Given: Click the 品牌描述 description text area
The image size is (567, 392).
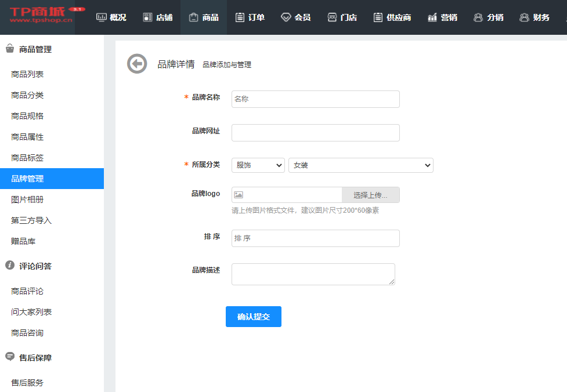Looking at the screenshot, I should pos(313,274).
